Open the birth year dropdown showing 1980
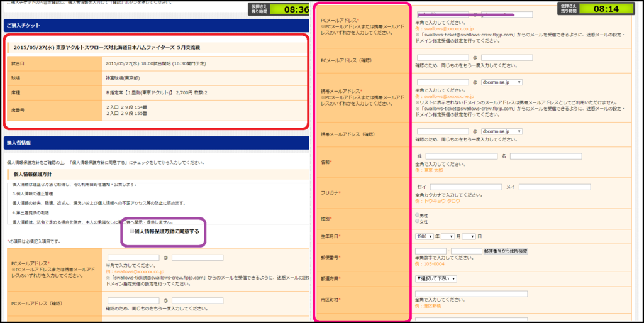 [x=425, y=236]
